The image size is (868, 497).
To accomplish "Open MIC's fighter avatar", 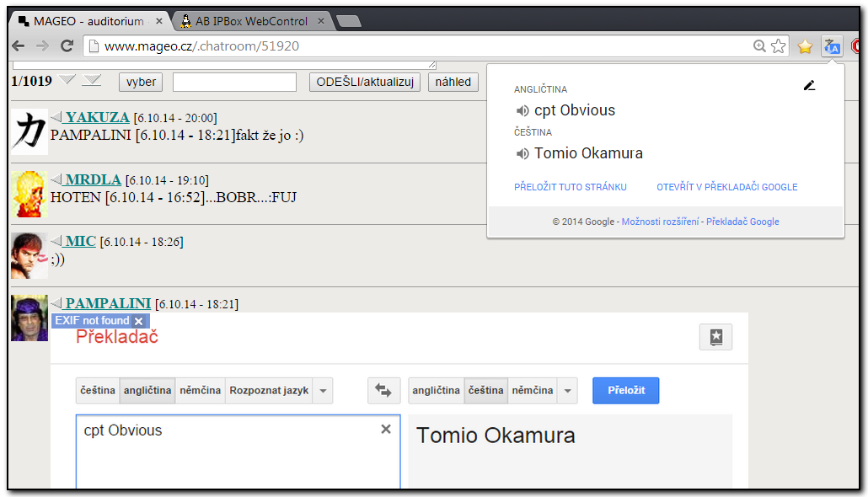I will point(29,256).
